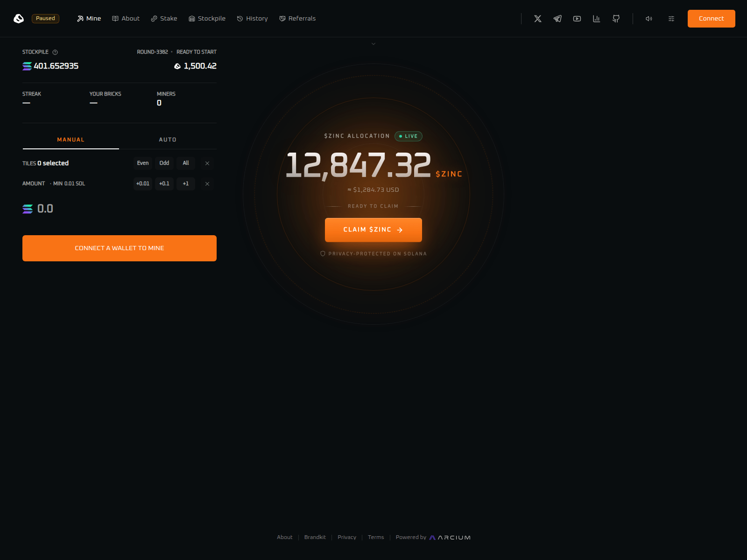Toggle sound with the speaker icon

(x=649, y=19)
